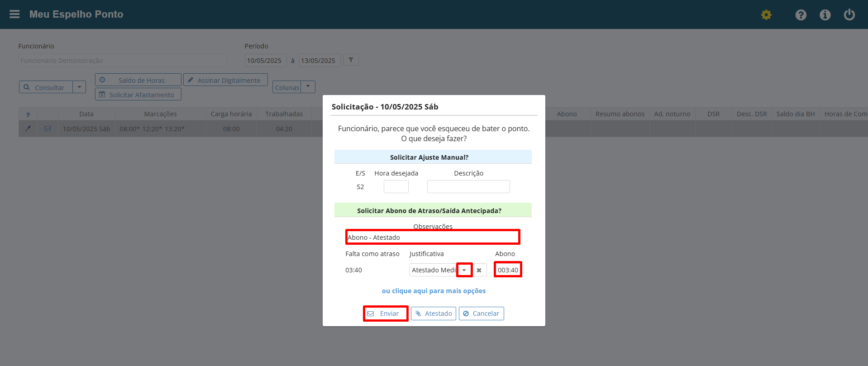The width and height of the screenshot is (868, 366).
Task: Open the hamburger menu
Action: (x=14, y=14)
